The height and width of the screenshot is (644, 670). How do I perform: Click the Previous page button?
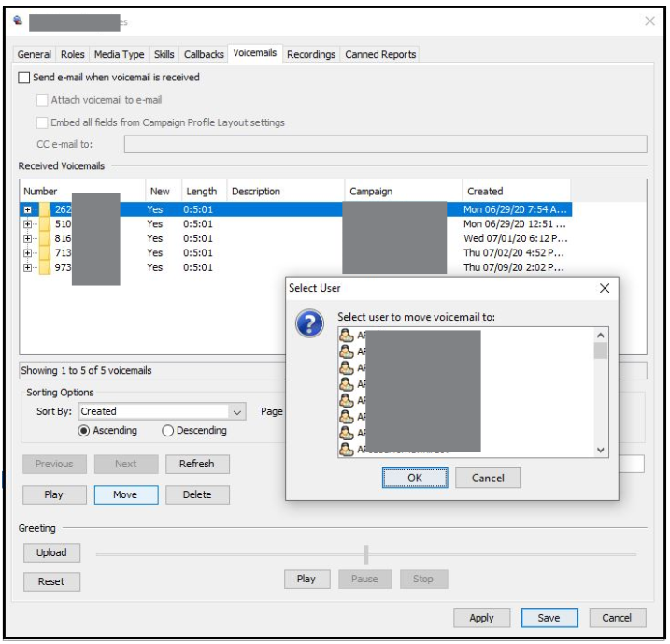pos(54,465)
